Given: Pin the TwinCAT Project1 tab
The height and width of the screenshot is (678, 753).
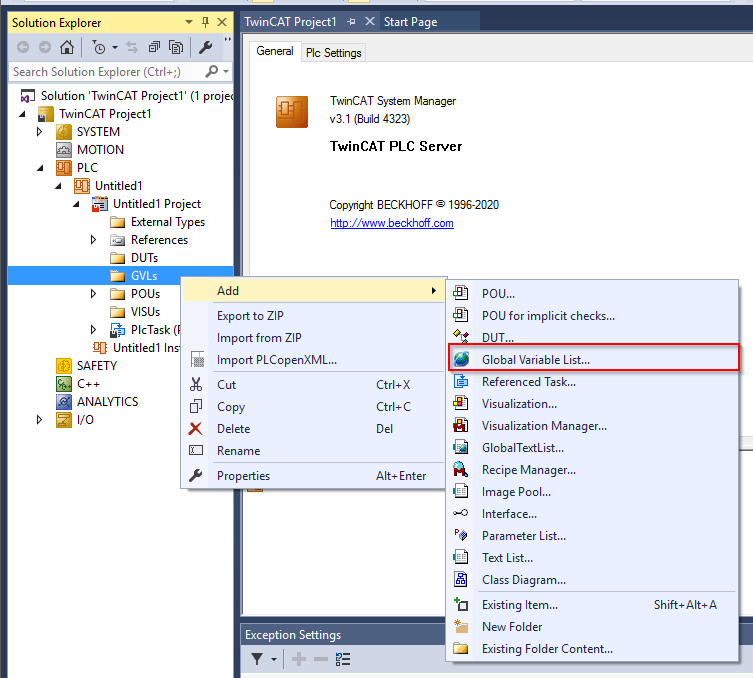Looking at the screenshot, I should click(x=352, y=22).
